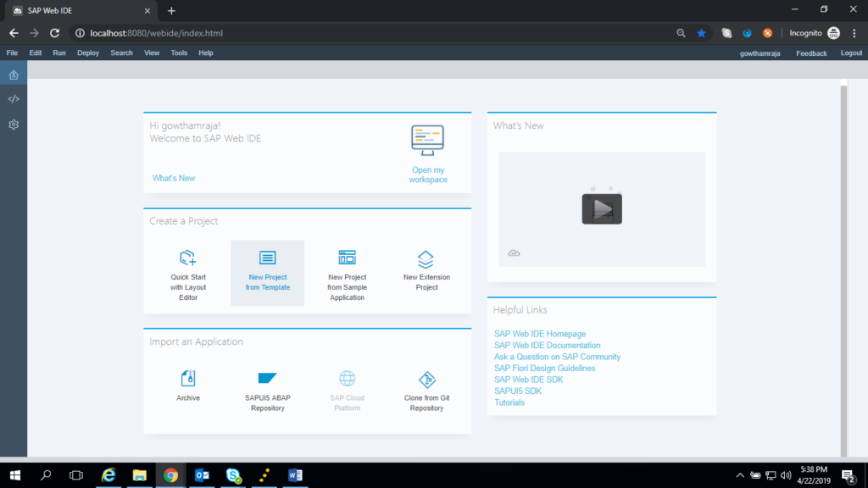Image resolution: width=868 pixels, height=488 pixels.
Task: Click the browser zoom magnifier icon
Action: (681, 33)
